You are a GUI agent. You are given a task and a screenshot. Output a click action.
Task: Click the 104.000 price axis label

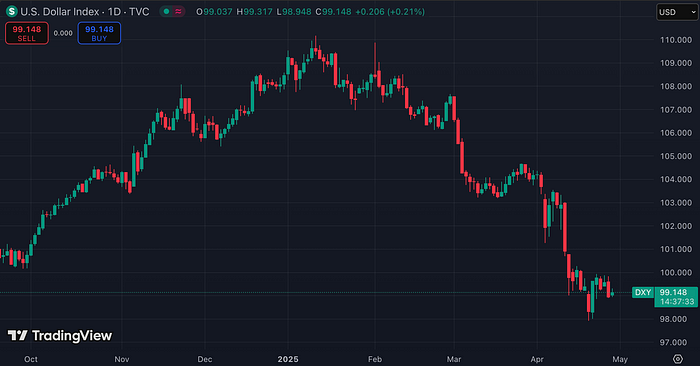676,179
